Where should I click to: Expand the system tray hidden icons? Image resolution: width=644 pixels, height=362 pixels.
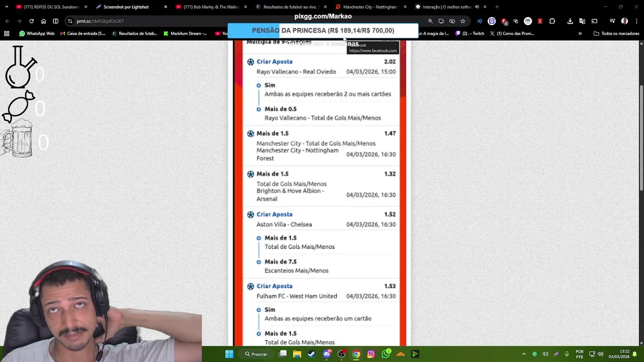click(x=524, y=354)
